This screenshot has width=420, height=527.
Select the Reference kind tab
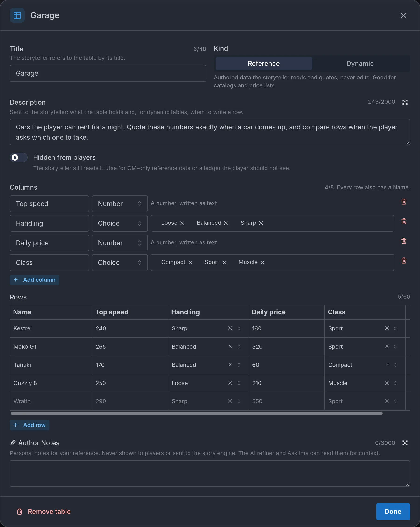264,64
